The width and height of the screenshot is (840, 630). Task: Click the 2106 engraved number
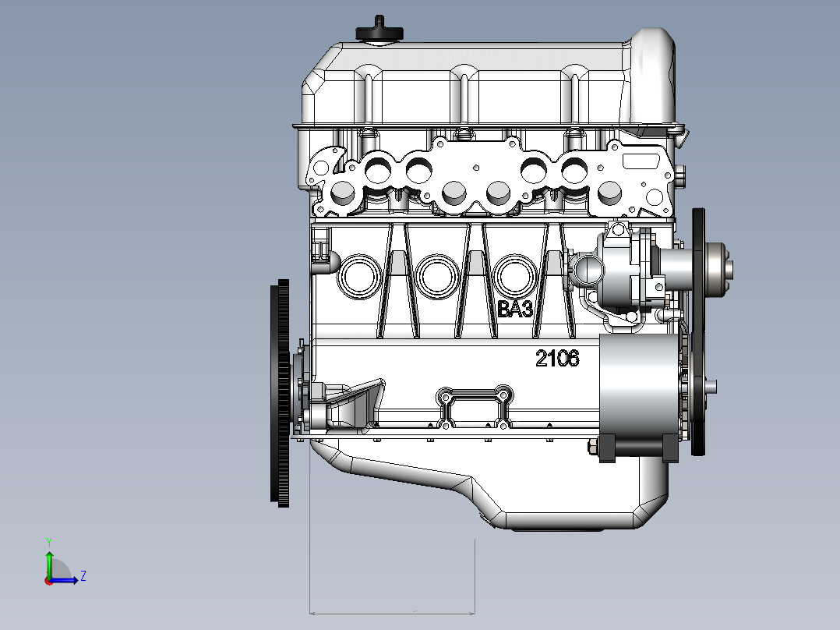(x=557, y=358)
